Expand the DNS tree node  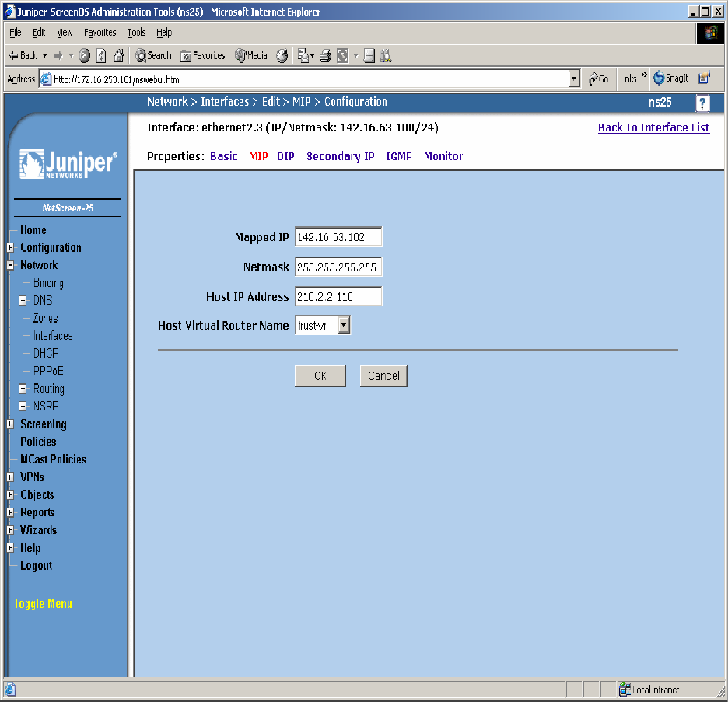tap(23, 300)
